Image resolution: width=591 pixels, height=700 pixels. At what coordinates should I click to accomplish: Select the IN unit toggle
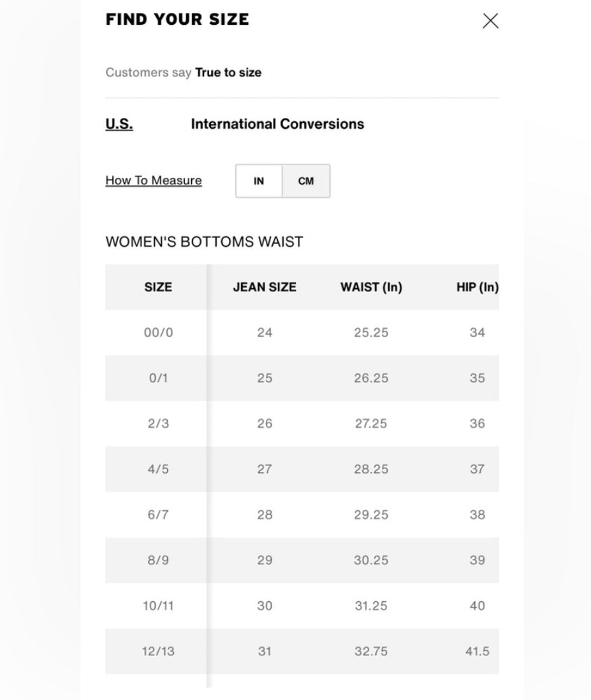(x=259, y=181)
